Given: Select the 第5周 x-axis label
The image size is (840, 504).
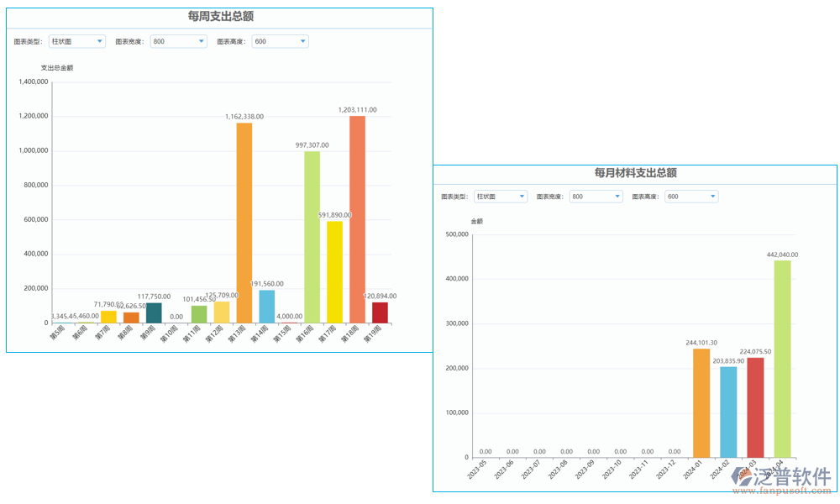Looking at the screenshot, I should click(56, 331).
